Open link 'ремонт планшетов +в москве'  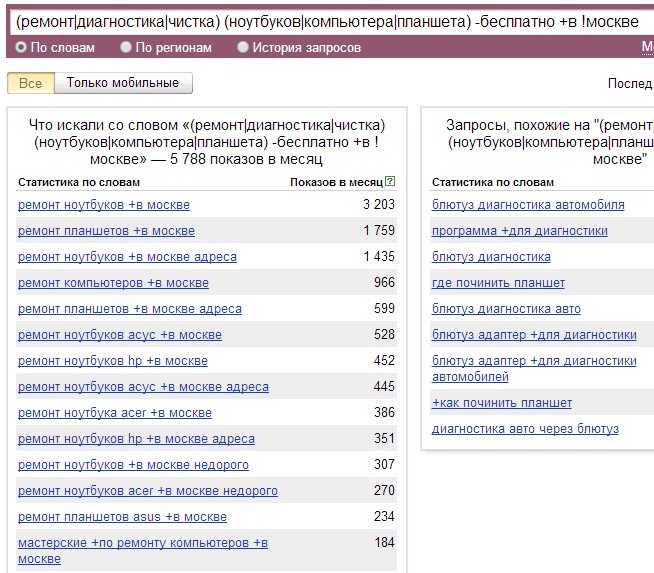point(106,231)
